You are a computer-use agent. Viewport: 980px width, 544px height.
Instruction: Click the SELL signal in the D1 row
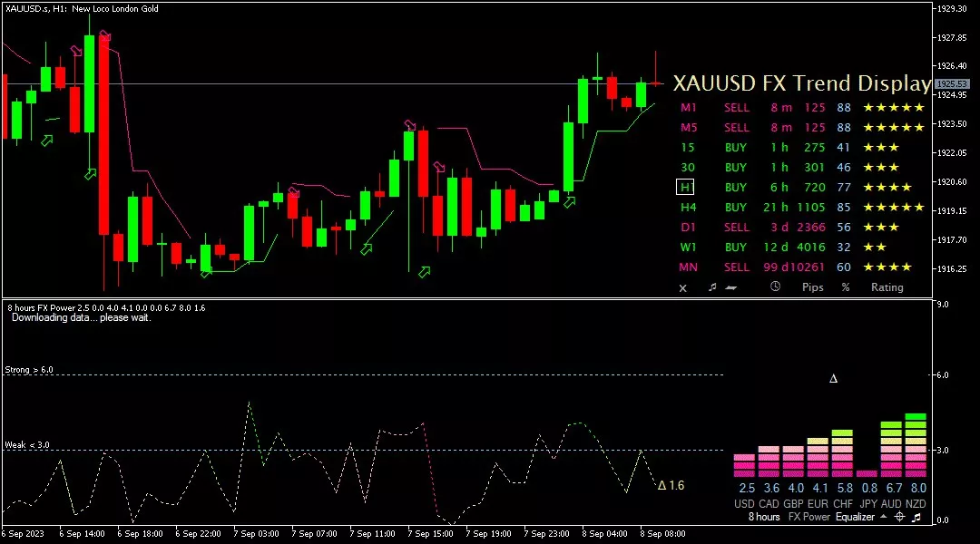(737, 228)
